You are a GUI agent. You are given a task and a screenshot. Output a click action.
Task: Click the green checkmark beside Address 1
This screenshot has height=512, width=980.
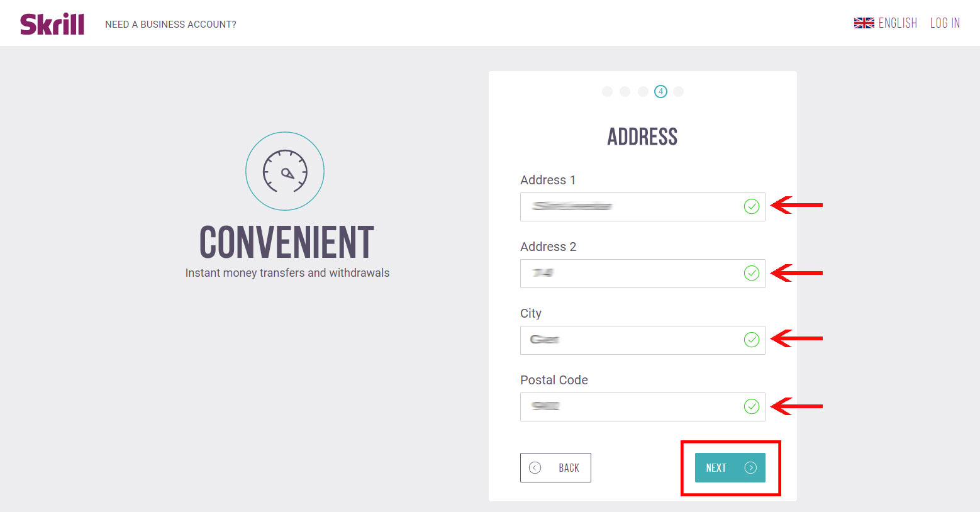click(752, 206)
